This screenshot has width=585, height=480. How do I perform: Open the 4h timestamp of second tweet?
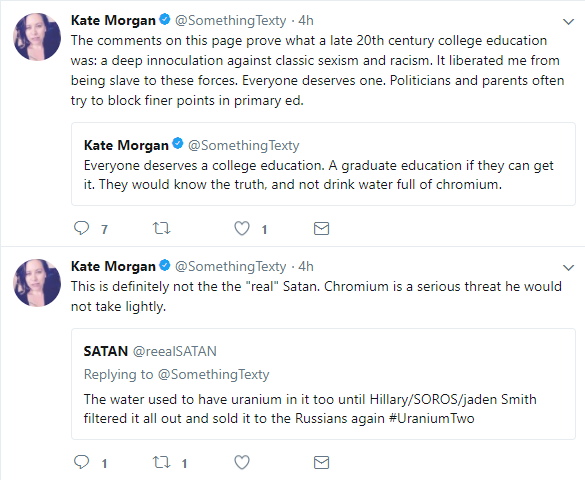click(306, 266)
